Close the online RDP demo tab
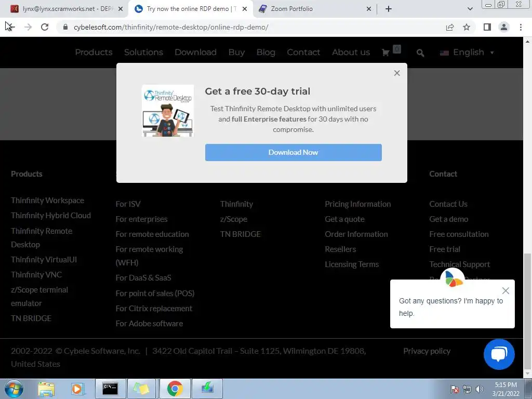The image size is (532, 399). pos(245,9)
